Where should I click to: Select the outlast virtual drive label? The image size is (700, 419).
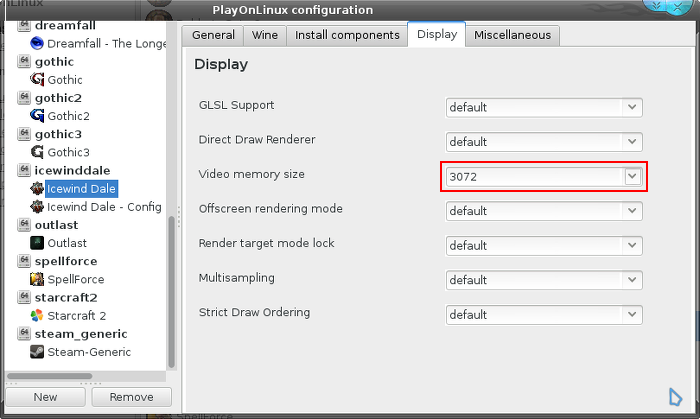tap(57, 225)
